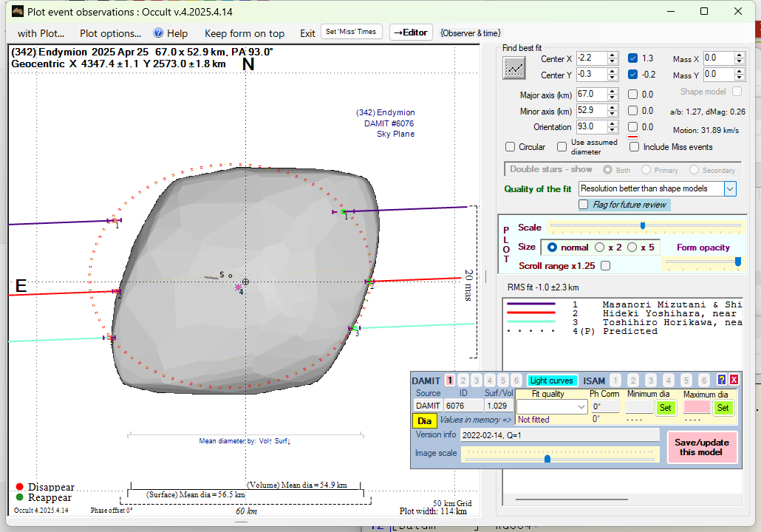
Task: Select the x 2 plot size radio
Action: pyautogui.click(x=600, y=248)
